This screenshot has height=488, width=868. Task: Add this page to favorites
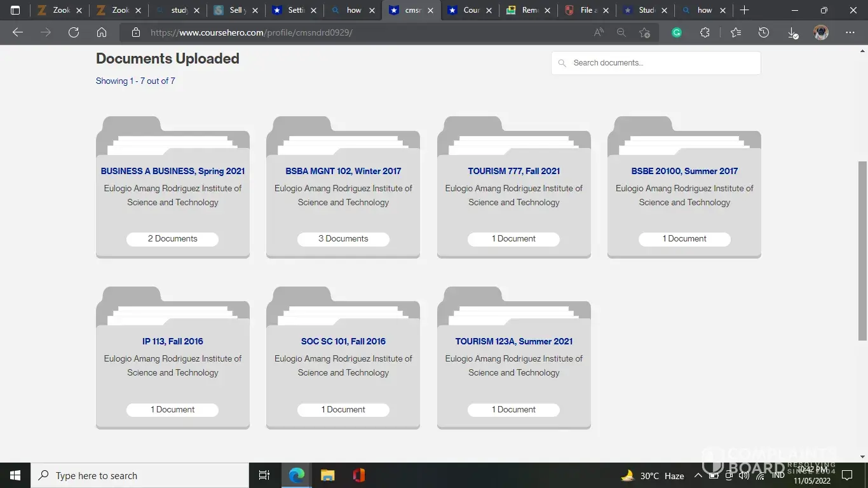pyautogui.click(x=644, y=32)
